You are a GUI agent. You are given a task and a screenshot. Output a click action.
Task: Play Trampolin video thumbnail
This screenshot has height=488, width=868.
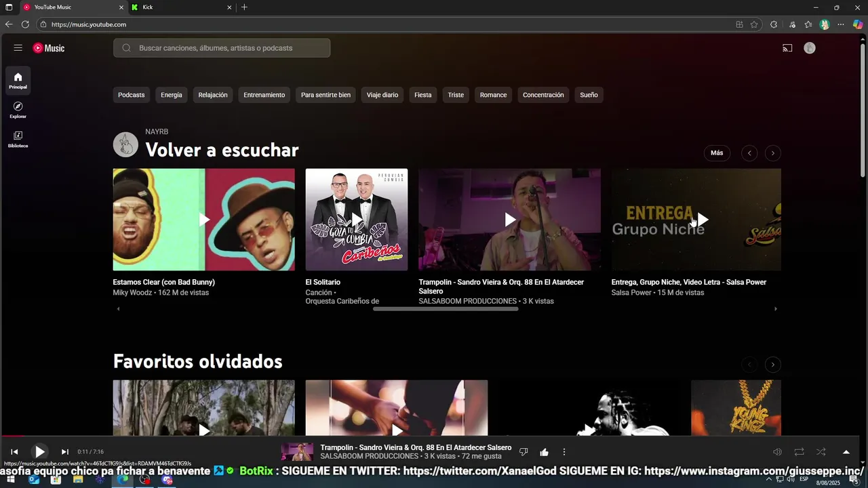click(510, 220)
